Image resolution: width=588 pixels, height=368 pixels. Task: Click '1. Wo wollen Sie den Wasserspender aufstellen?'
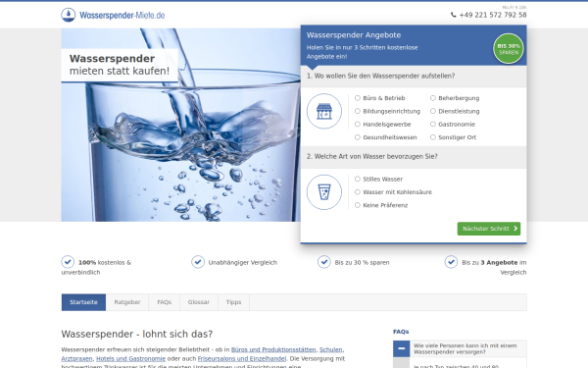pyautogui.click(x=380, y=76)
